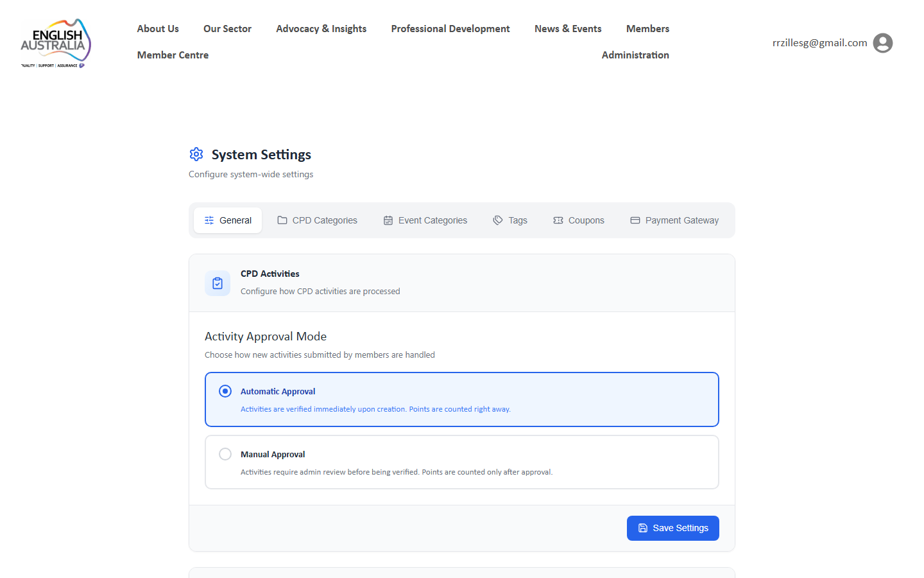Click the rrzillesg@gmail.com account email

pyautogui.click(x=820, y=43)
